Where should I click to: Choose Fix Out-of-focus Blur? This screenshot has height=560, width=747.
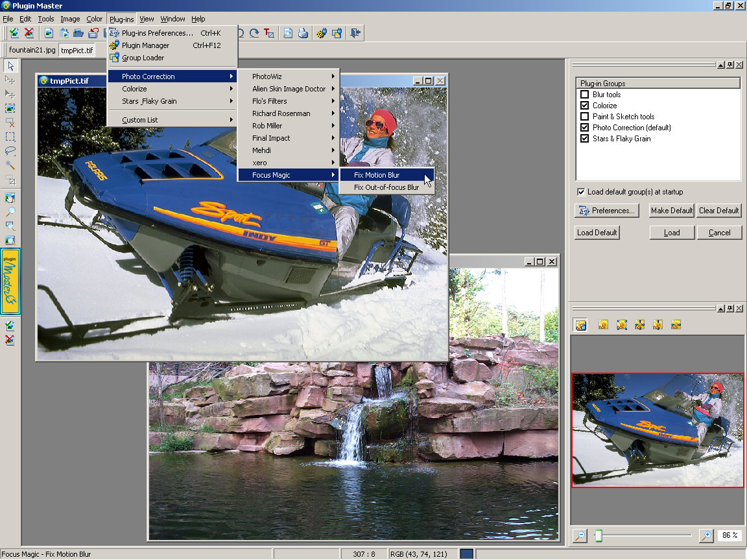click(x=387, y=187)
